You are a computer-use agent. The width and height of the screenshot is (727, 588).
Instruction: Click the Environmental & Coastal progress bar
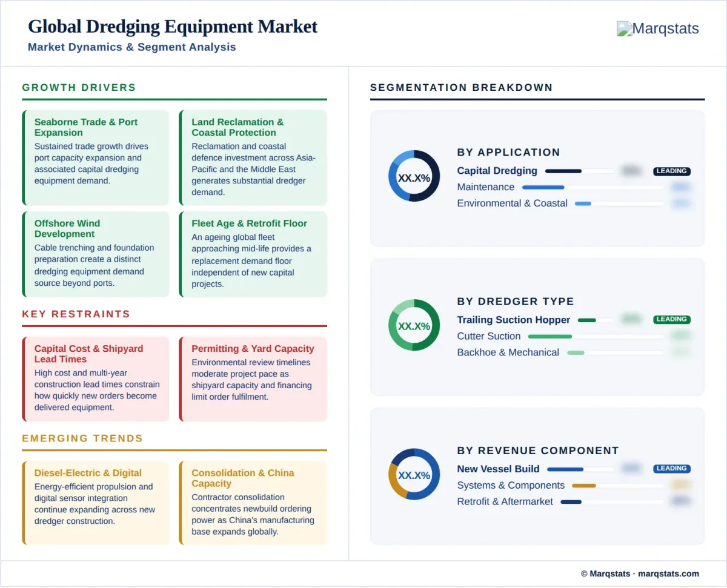tap(619, 204)
